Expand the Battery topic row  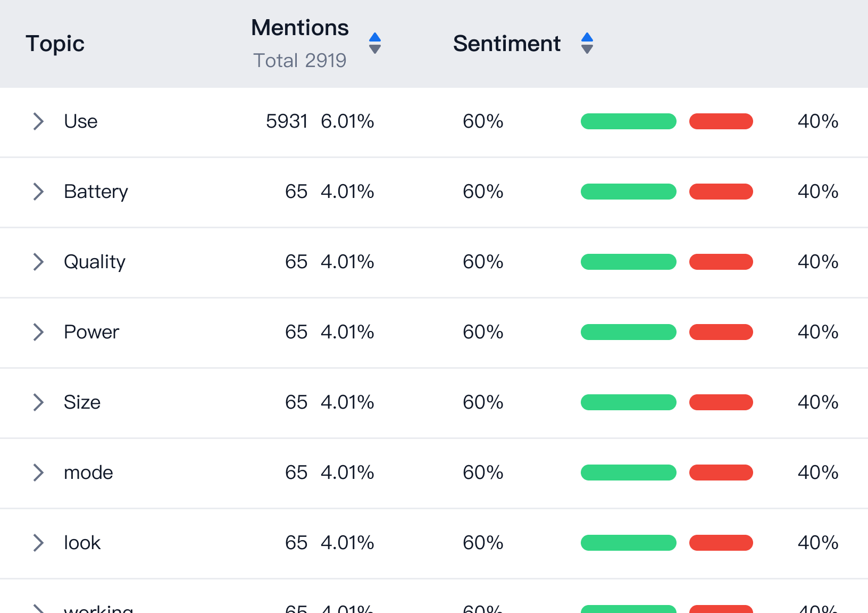point(38,192)
